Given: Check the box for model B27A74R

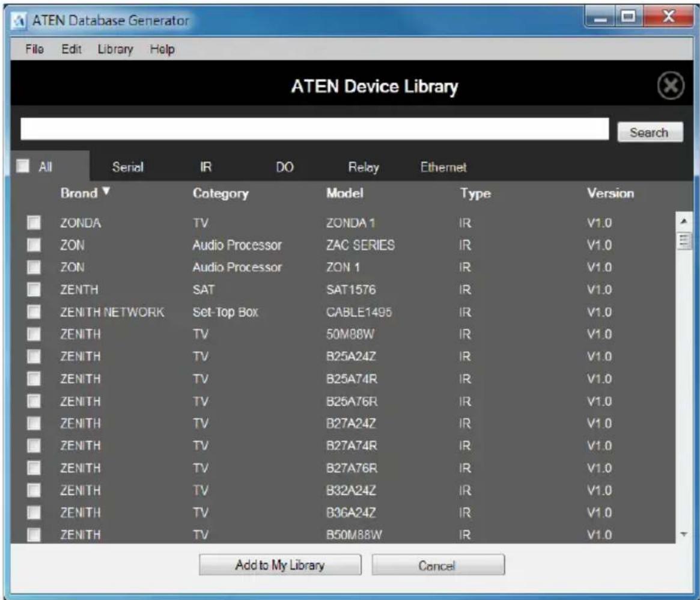Looking at the screenshot, I should (x=34, y=445).
